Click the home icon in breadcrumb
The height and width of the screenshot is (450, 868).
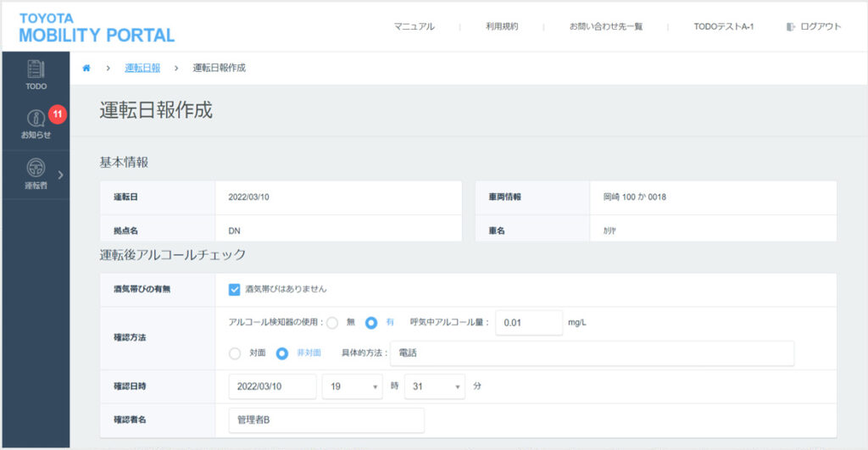86,68
